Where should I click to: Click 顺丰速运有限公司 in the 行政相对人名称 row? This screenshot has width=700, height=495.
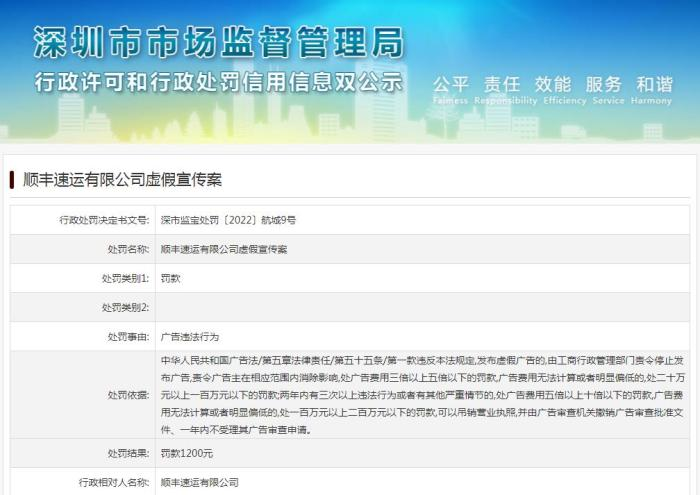point(200,482)
